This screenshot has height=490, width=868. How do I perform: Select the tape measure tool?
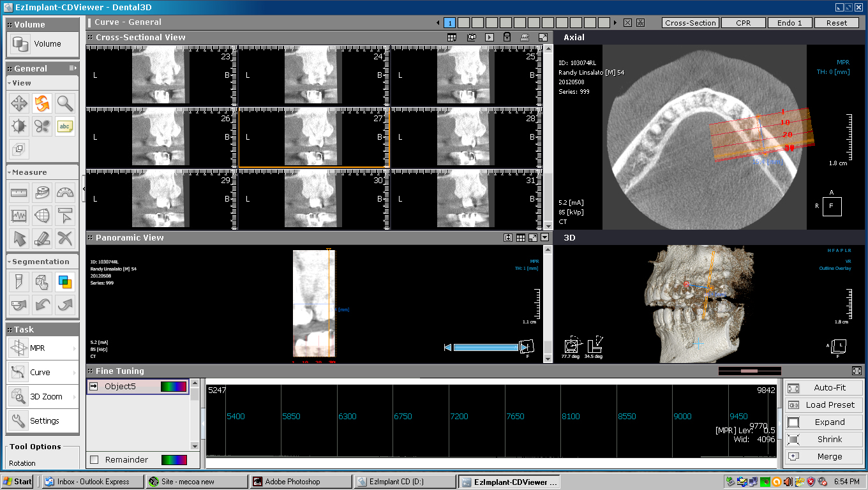point(42,193)
